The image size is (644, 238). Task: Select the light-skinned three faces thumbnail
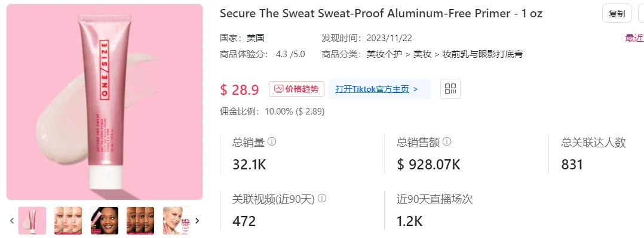pos(68,221)
